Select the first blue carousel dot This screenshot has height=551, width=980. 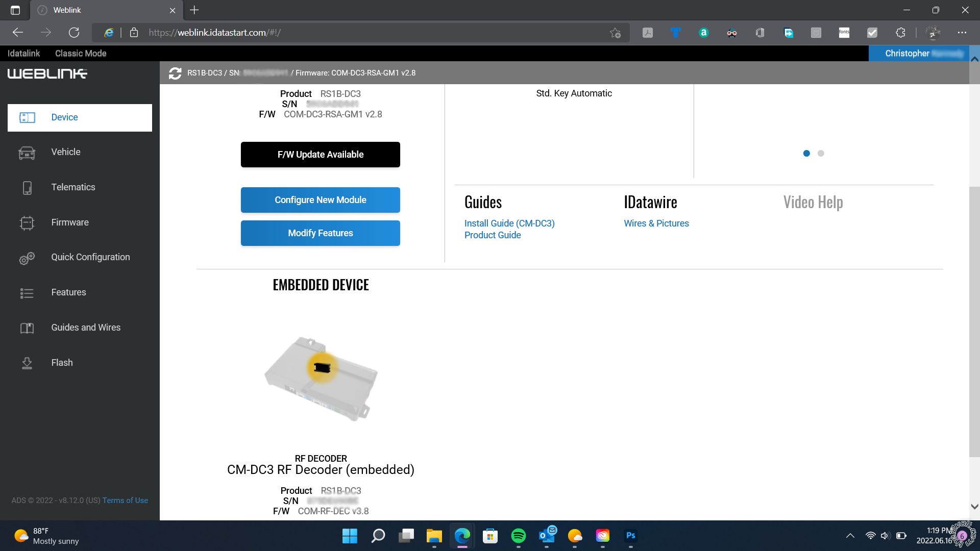[x=806, y=153]
